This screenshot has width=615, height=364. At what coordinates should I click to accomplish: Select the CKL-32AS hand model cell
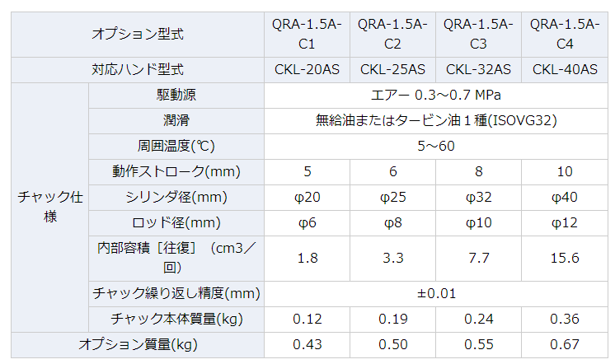(x=478, y=70)
